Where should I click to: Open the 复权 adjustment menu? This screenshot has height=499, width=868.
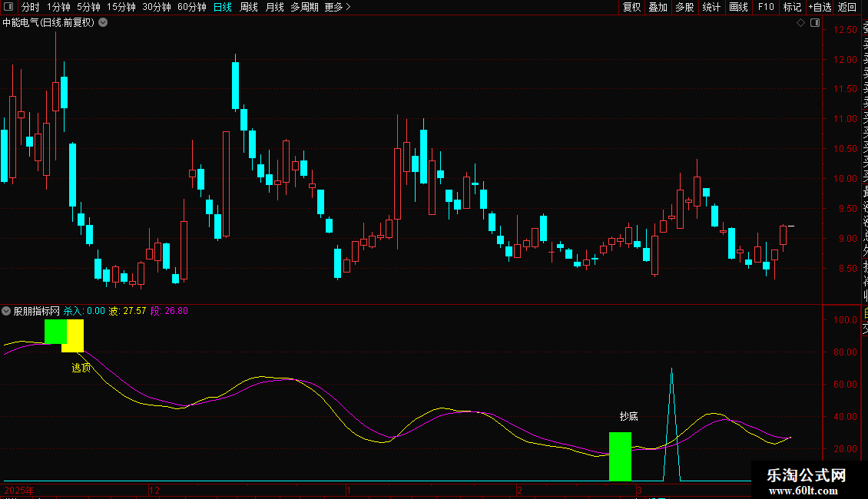[x=631, y=7]
